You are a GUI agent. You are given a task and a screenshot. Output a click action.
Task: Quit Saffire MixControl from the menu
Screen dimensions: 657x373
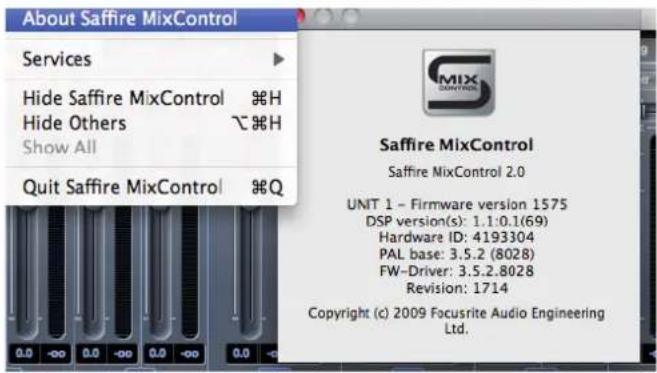[151, 187]
